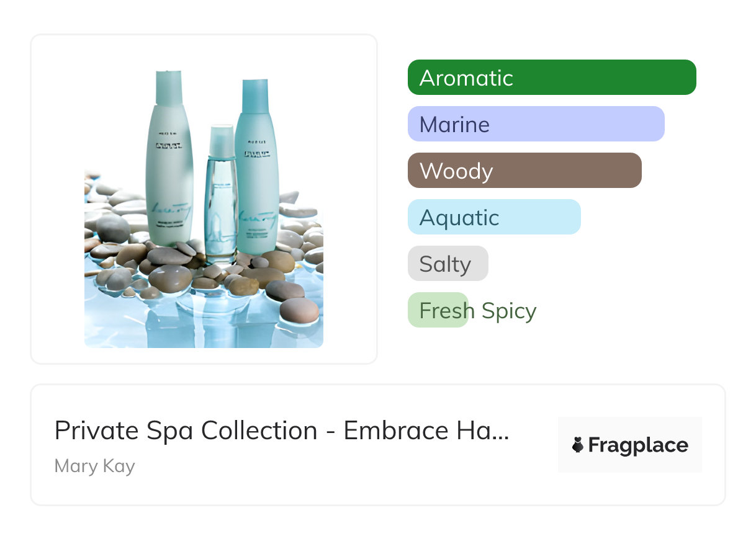Click the brown Woody accord bar

click(524, 171)
